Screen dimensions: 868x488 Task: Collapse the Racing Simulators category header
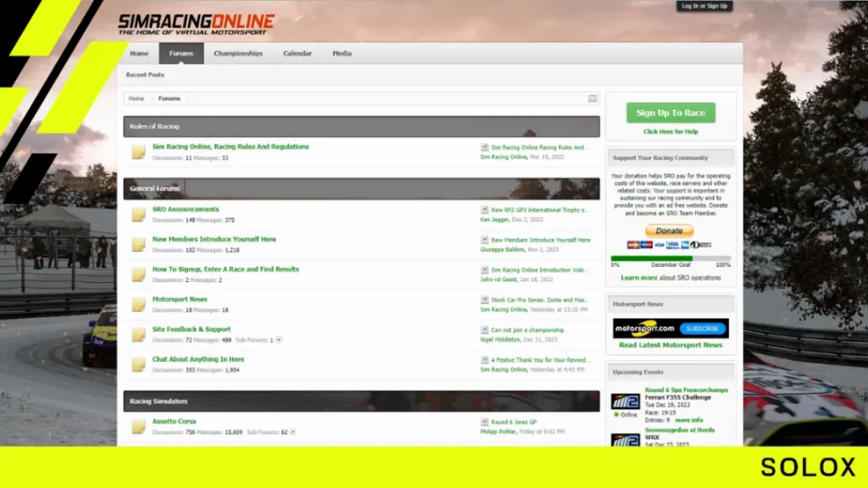click(x=361, y=401)
